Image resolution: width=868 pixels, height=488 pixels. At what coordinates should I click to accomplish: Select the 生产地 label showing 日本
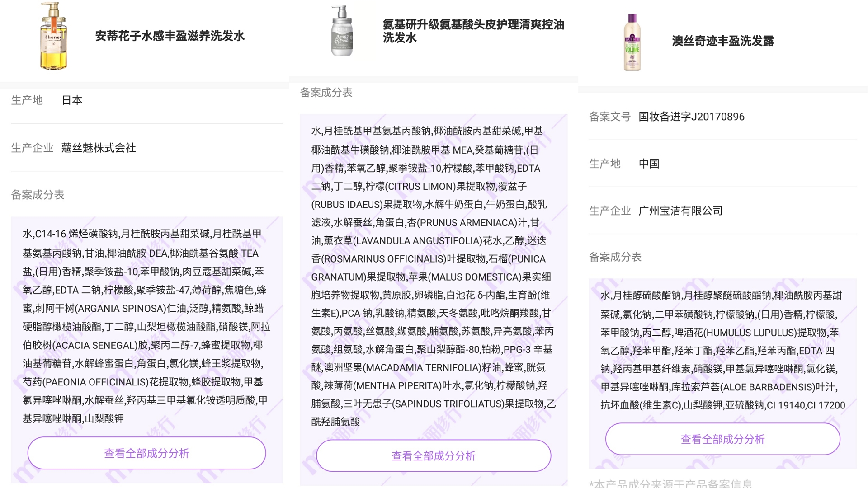[x=27, y=100]
